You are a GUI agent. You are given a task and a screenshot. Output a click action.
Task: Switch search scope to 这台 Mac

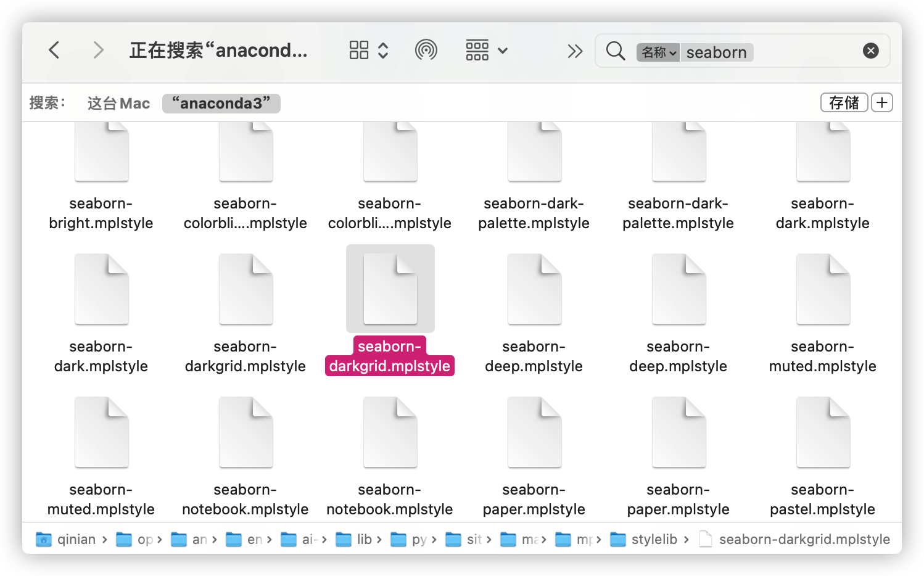point(118,103)
